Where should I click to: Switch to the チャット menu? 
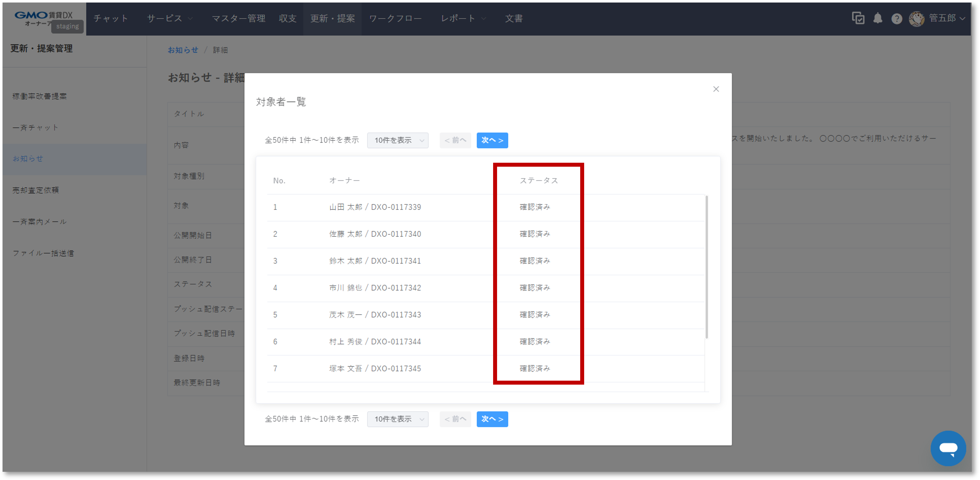click(x=111, y=18)
